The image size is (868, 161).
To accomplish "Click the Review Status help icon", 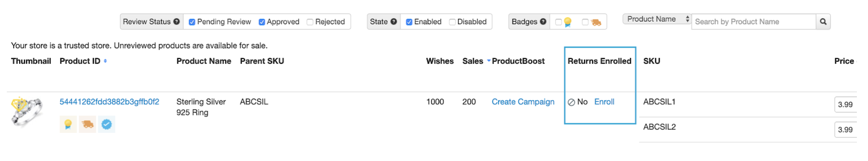I will pos(176,22).
